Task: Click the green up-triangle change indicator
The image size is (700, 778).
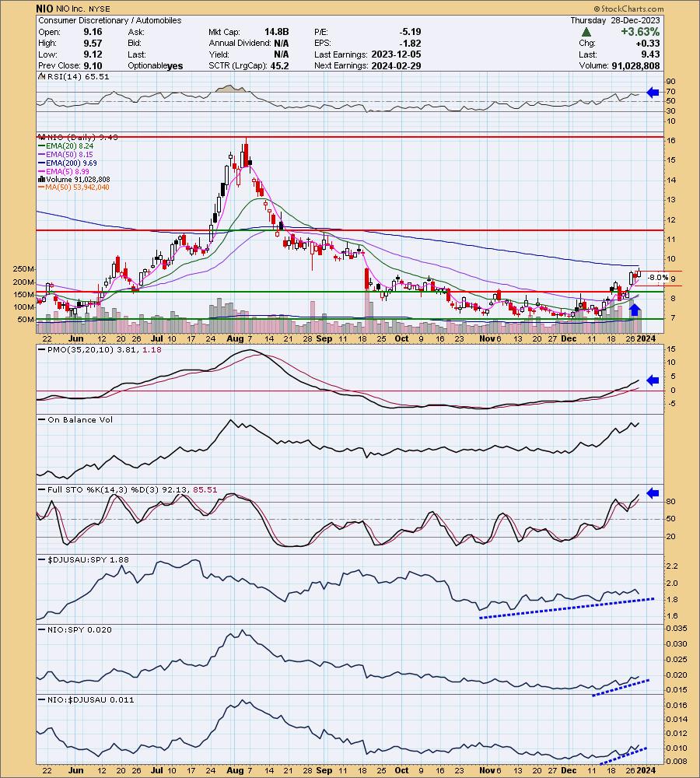Action: tap(586, 32)
